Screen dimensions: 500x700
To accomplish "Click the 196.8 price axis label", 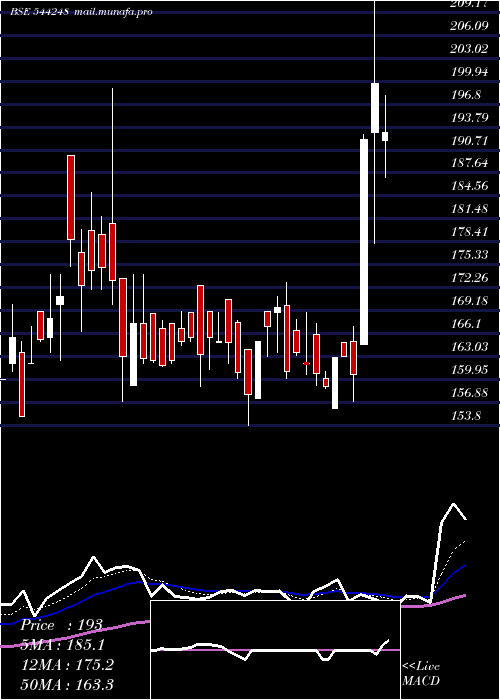I will tap(466, 95).
